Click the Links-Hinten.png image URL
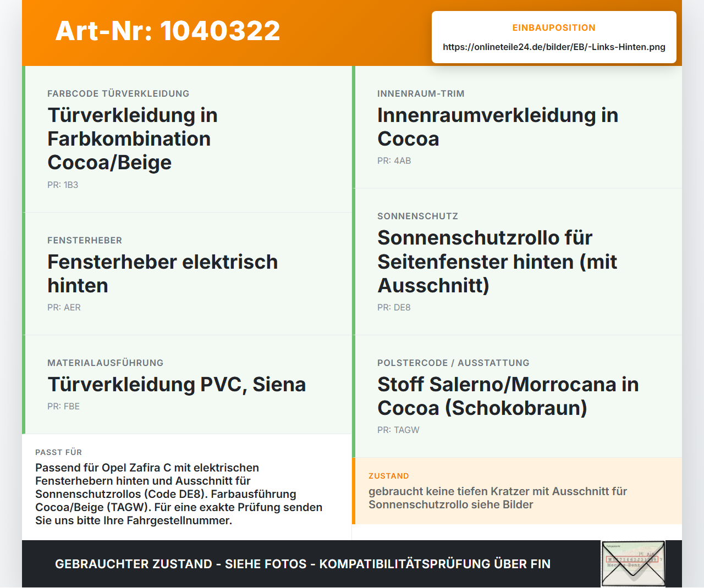This screenshot has height=588, width=704. [x=554, y=47]
